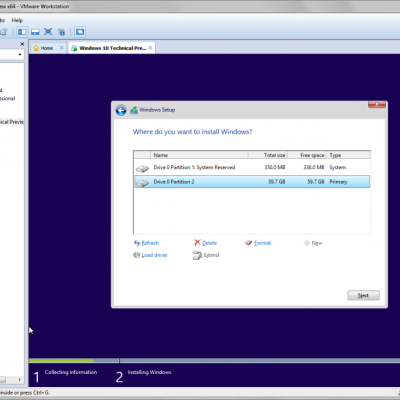Screen dimensions: 400x400
Task: Close the Home tab
Action: [x=62, y=48]
